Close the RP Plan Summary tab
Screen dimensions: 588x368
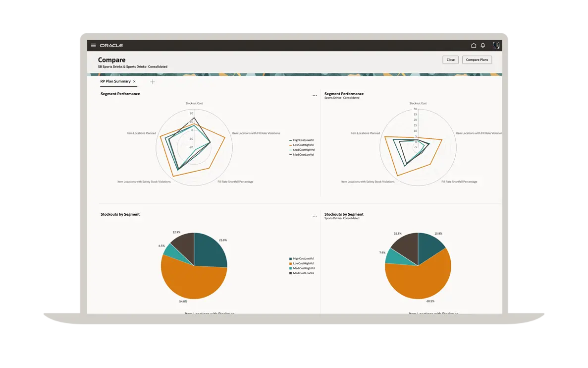[x=134, y=81]
